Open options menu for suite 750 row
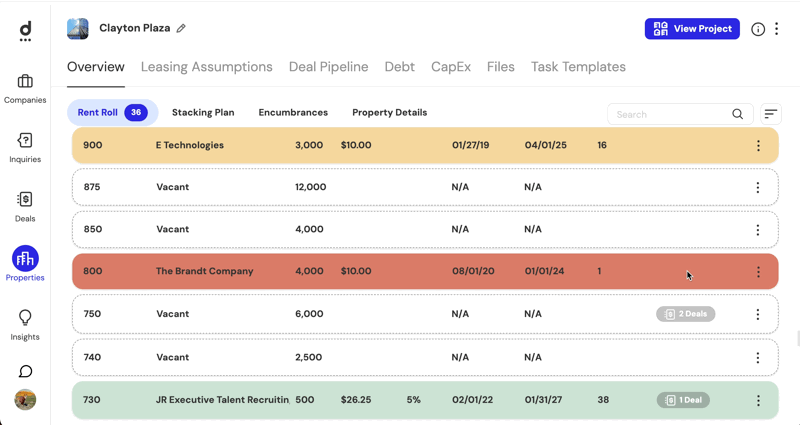Screen dimensions: 800x425 coord(758,314)
